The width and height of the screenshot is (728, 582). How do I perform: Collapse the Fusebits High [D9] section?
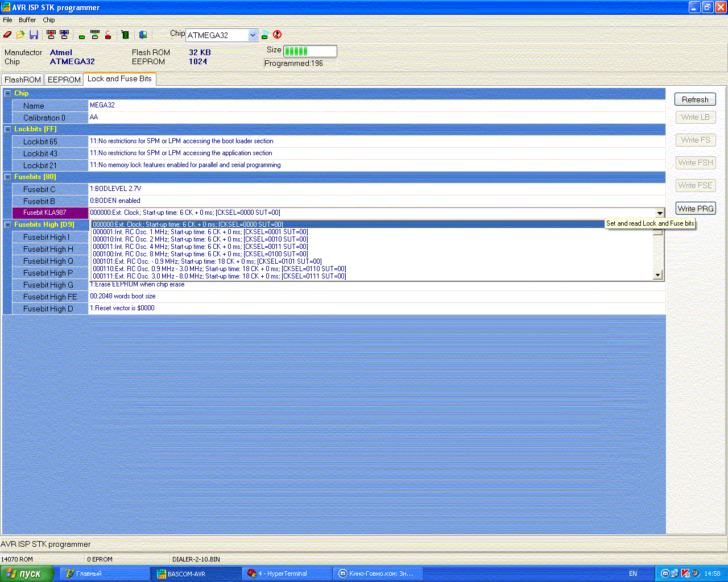[7, 225]
